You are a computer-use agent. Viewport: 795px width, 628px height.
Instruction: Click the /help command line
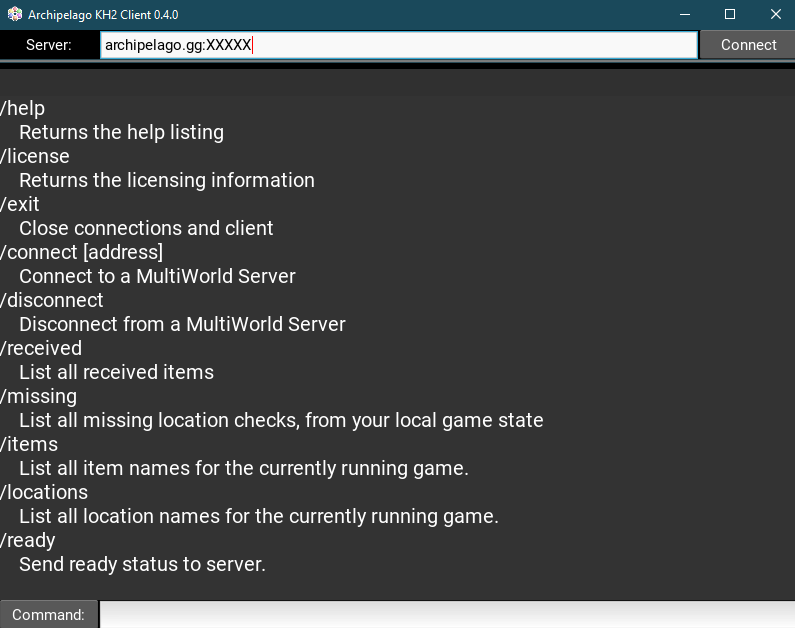[23, 108]
